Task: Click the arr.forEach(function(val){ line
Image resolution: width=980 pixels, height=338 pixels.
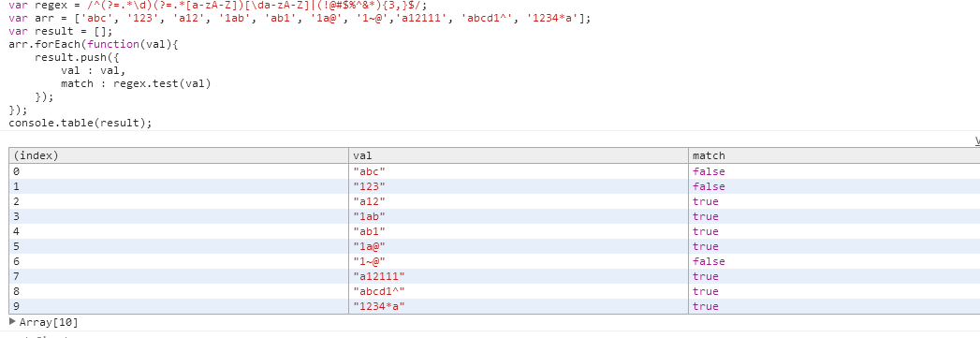Action: tap(94, 44)
